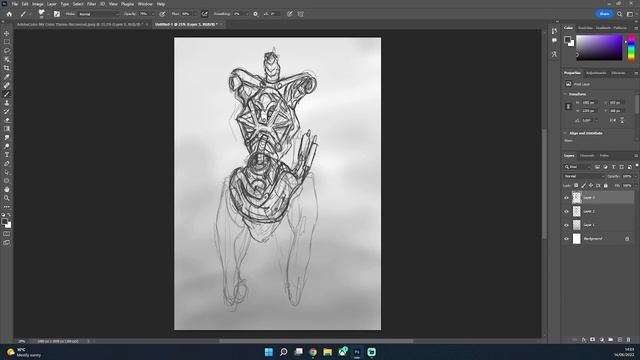Image resolution: width=640 pixels, height=360 pixels.
Task: Switch to the AdobeColor document tab
Action: 80,24
